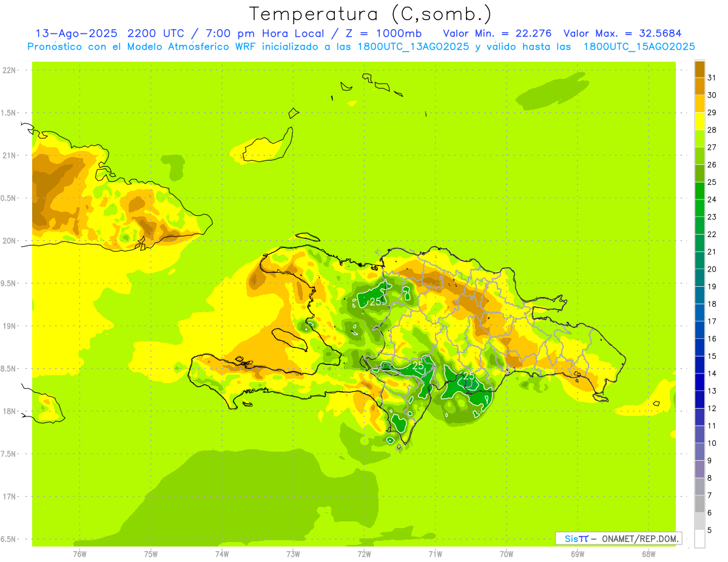Click the '70W' longitude label
Screen dimensions: 728x562
coord(506,554)
